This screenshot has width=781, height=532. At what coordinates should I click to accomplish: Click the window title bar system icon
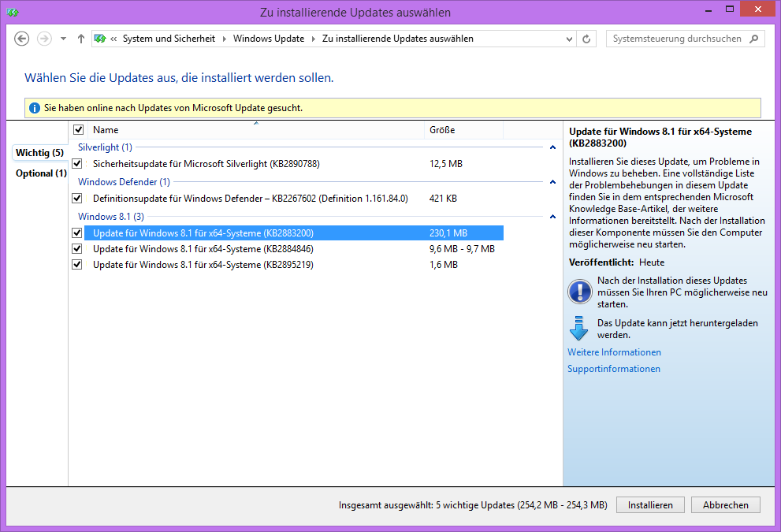13,12
